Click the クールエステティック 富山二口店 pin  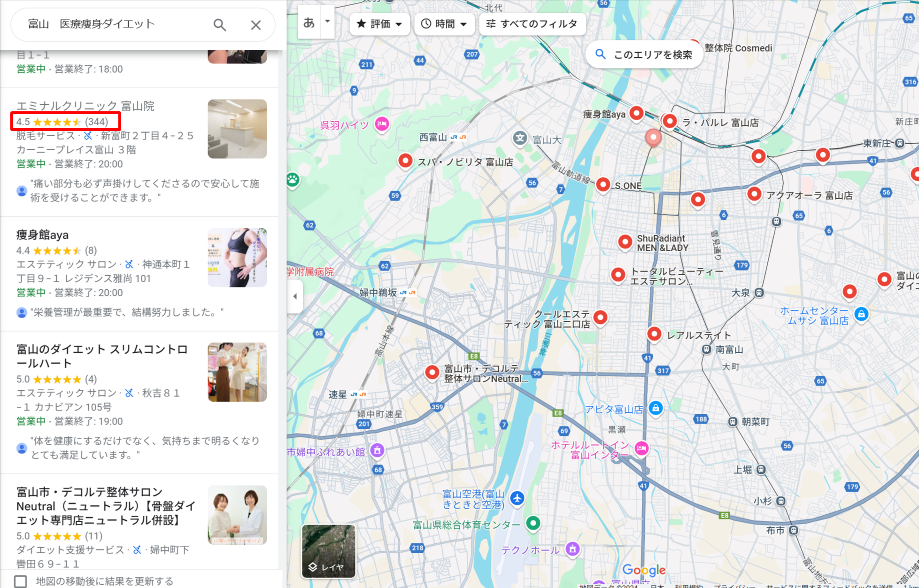pyautogui.click(x=600, y=317)
